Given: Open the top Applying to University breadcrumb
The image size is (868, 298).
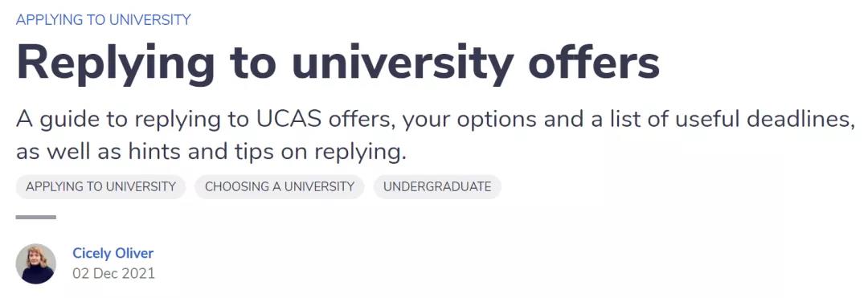Looking at the screenshot, I should 104,20.
